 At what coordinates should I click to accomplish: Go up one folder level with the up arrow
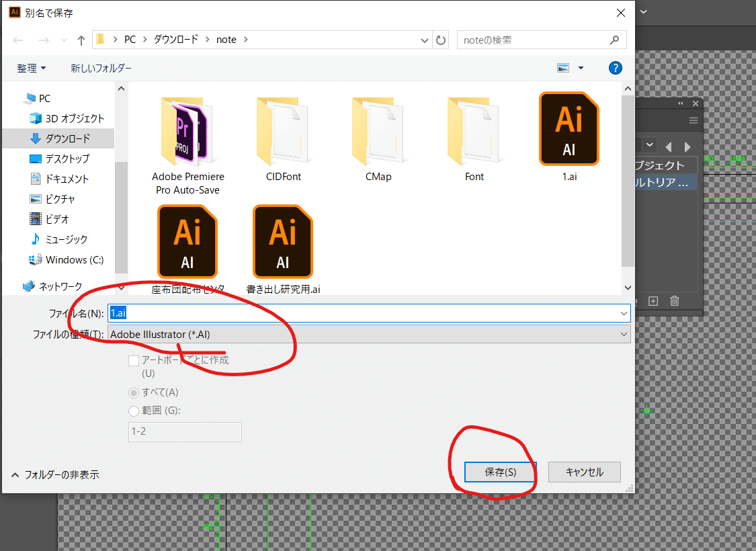click(81, 40)
